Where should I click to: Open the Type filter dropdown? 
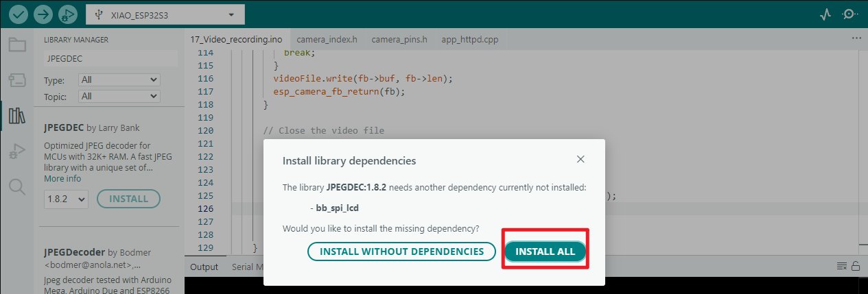pyautogui.click(x=119, y=80)
